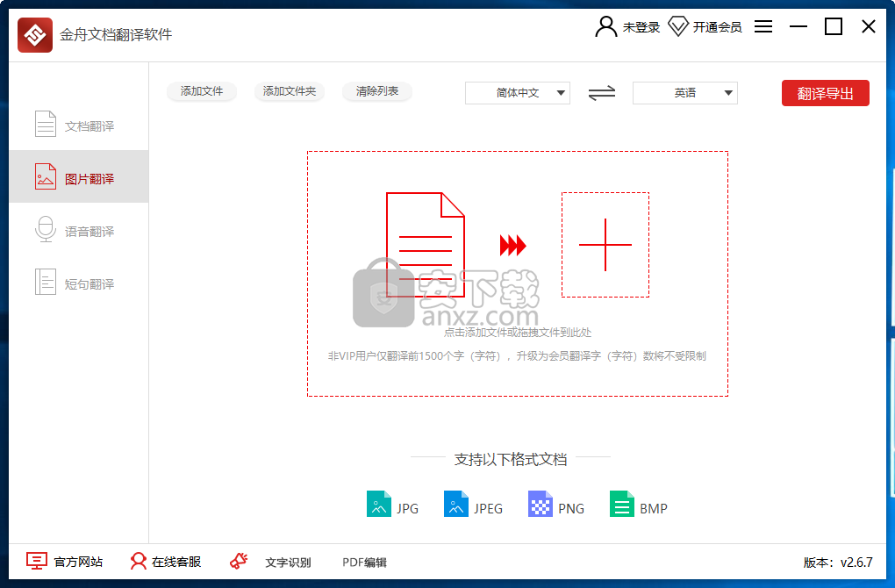The height and width of the screenshot is (588, 895).
Task: Click 开通会员 membership link
Action: pyautogui.click(x=717, y=27)
